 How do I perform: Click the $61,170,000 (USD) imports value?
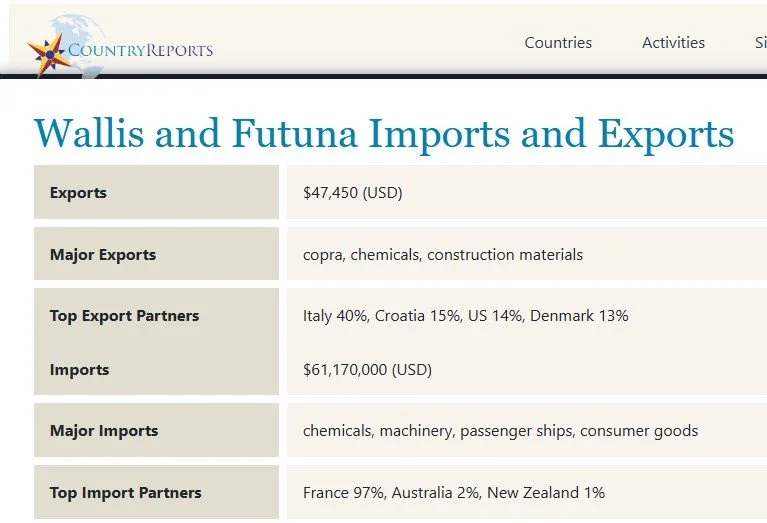click(x=367, y=369)
